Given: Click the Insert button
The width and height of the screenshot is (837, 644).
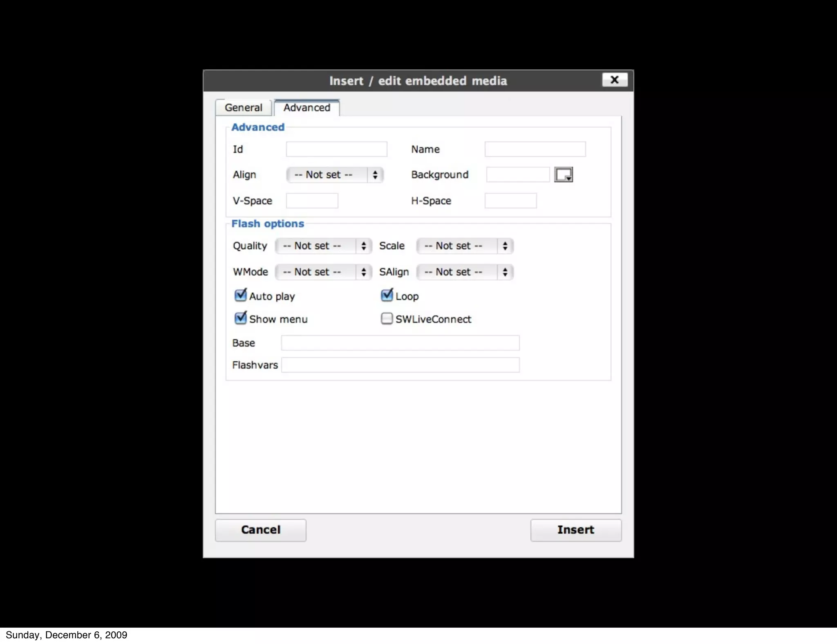Looking at the screenshot, I should [x=575, y=530].
